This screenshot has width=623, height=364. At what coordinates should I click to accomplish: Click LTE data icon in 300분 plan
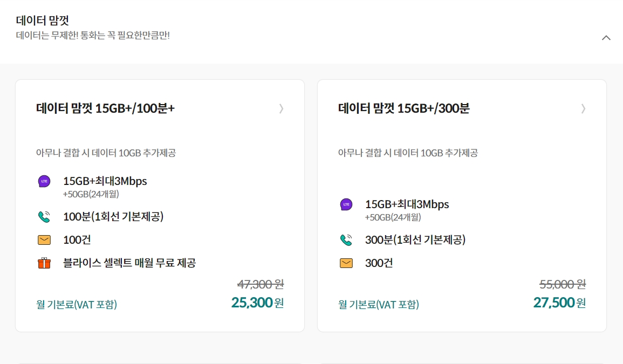point(346,204)
